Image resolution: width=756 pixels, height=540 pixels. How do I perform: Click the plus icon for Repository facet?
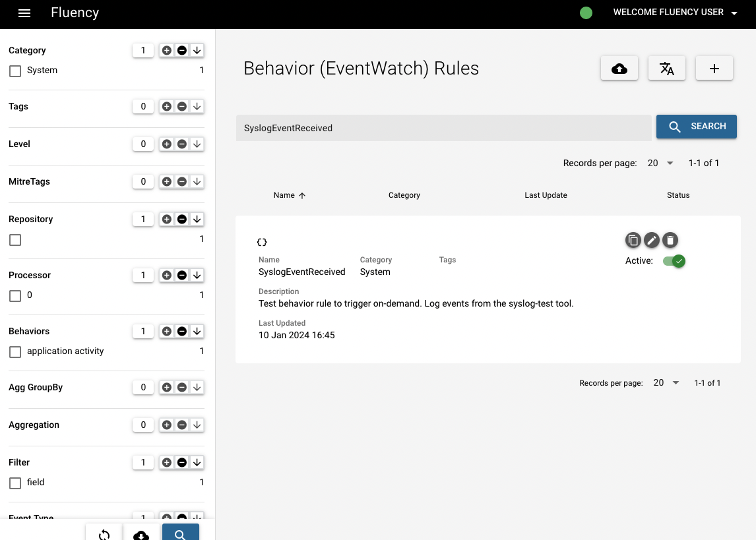[x=167, y=219]
